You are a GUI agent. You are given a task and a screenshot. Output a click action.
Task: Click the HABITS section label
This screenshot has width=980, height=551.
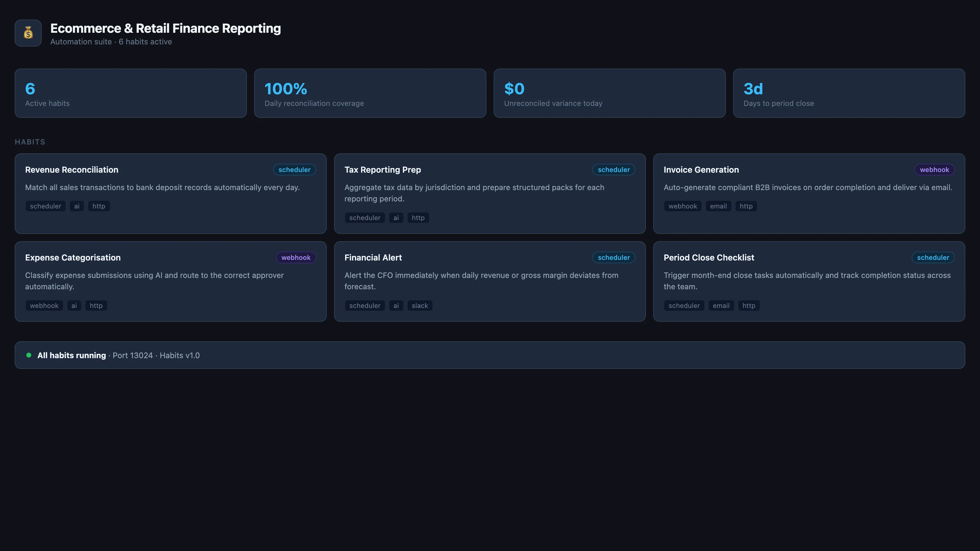pyautogui.click(x=30, y=142)
